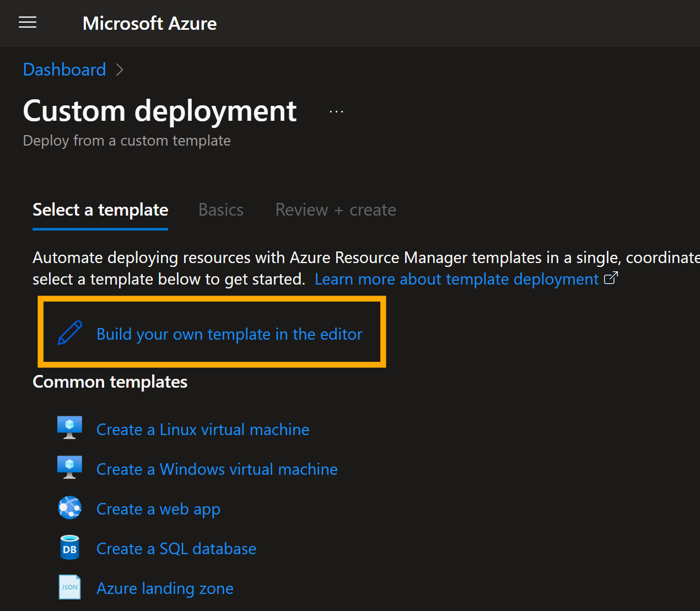Click the web app globe icon
This screenshot has height=611, width=700.
point(69,507)
